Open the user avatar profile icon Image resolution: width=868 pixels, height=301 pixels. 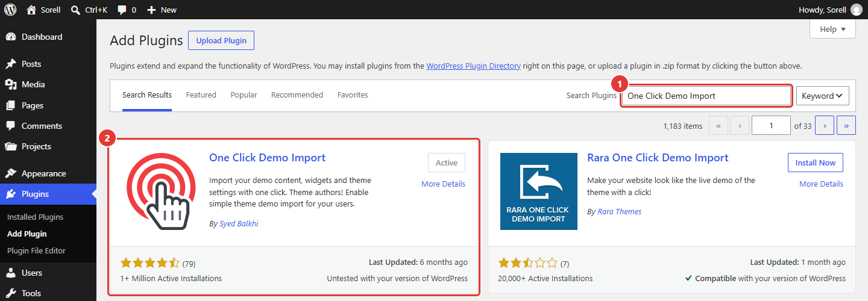[856, 10]
